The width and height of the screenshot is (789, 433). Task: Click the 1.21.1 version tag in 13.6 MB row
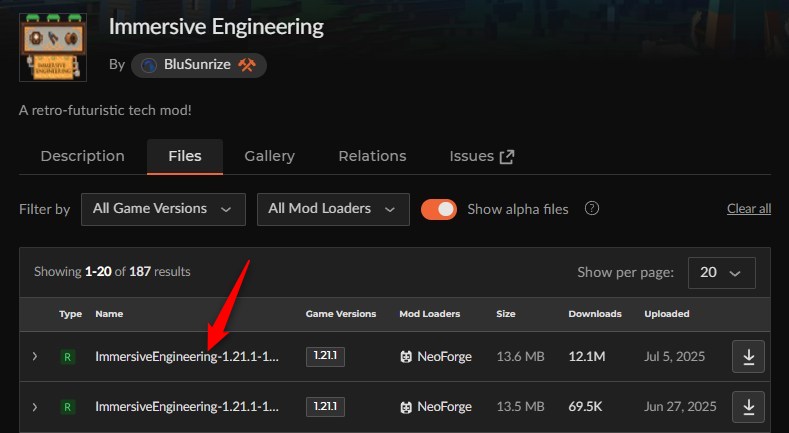325,356
